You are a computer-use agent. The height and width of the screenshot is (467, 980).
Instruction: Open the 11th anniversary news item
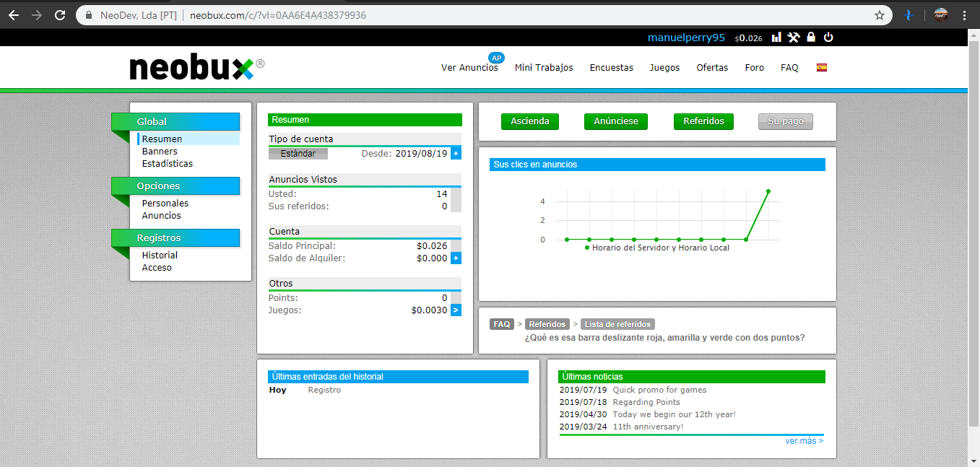[x=648, y=427]
